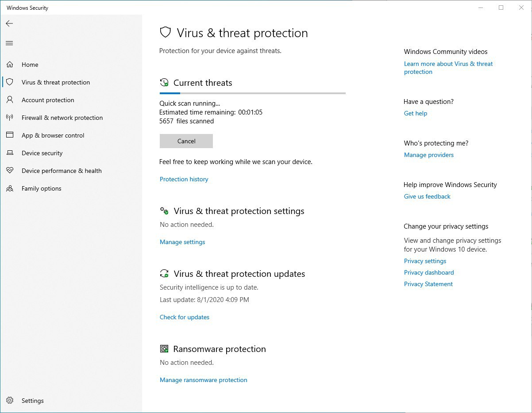This screenshot has height=413, width=532.
Task: Go to Virus & threat protection in sidebar
Action: coord(56,82)
